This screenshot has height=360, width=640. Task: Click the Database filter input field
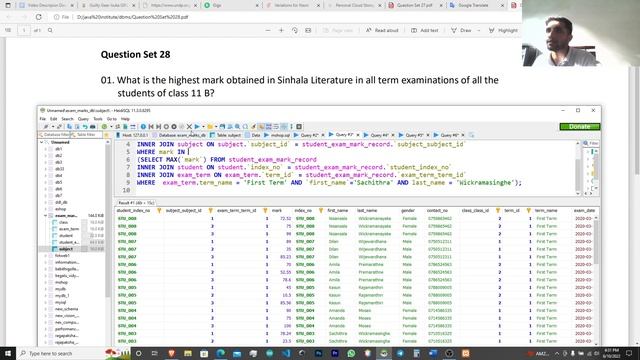[54, 135]
